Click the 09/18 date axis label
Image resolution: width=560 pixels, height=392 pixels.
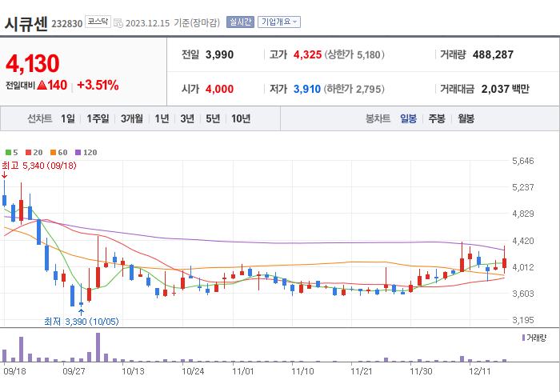(x=14, y=371)
